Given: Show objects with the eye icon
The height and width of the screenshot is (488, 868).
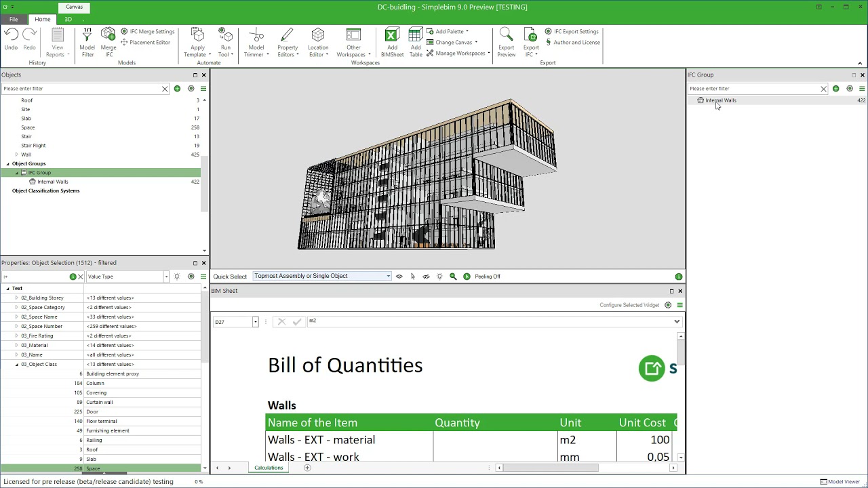Looking at the screenshot, I should (x=399, y=277).
